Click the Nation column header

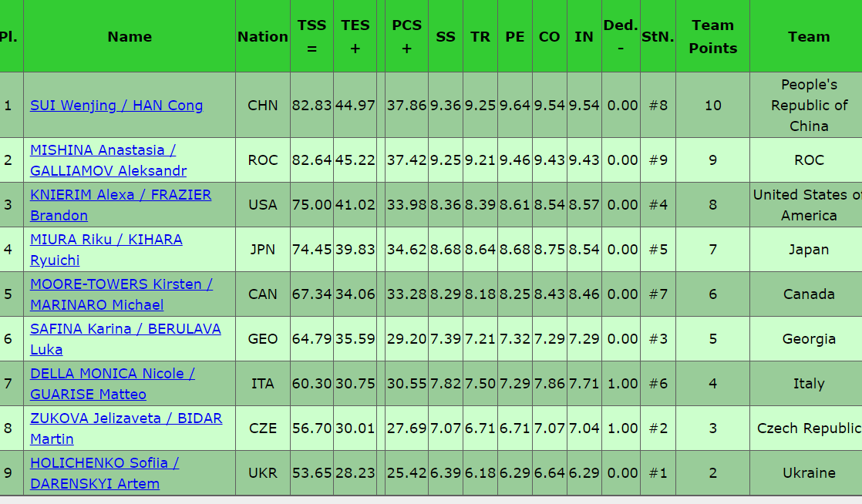tap(263, 36)
